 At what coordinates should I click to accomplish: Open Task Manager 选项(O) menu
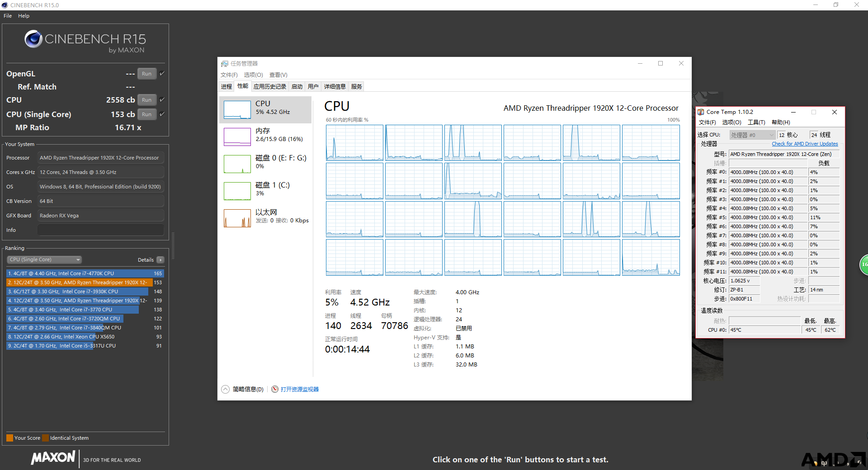pos(253,75)
